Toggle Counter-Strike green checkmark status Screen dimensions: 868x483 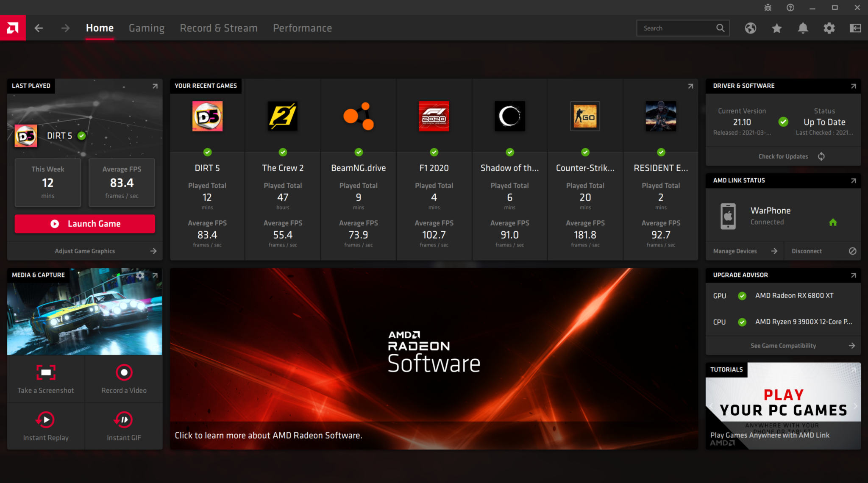coord(585,151)
